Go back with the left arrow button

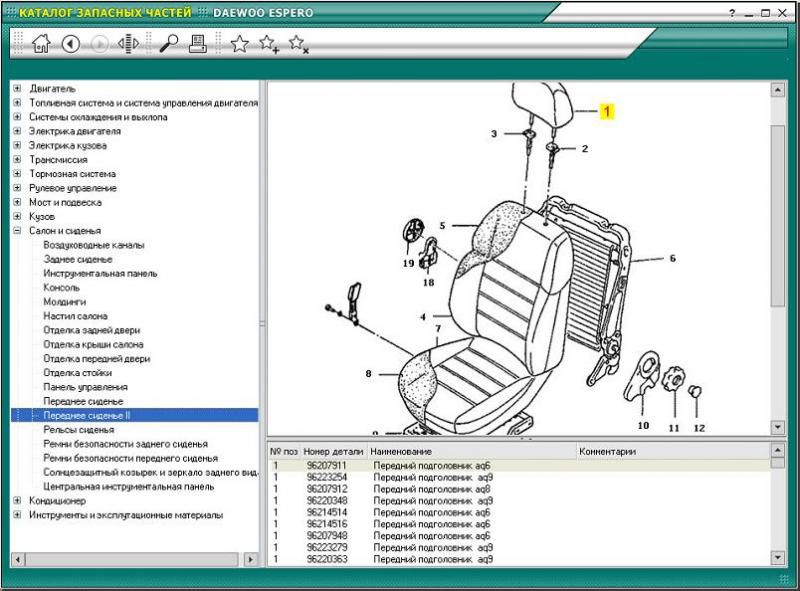(70, 43)
